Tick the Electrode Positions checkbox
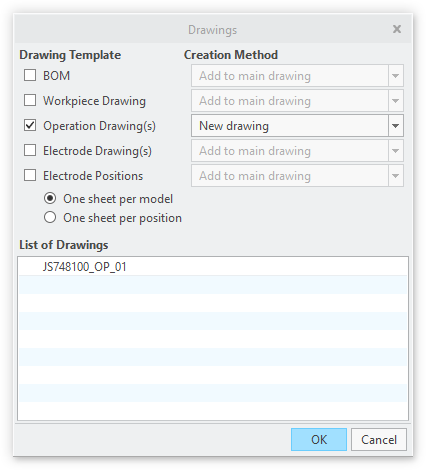The height and width of the screenshot is (470, 426). point(30,175)
